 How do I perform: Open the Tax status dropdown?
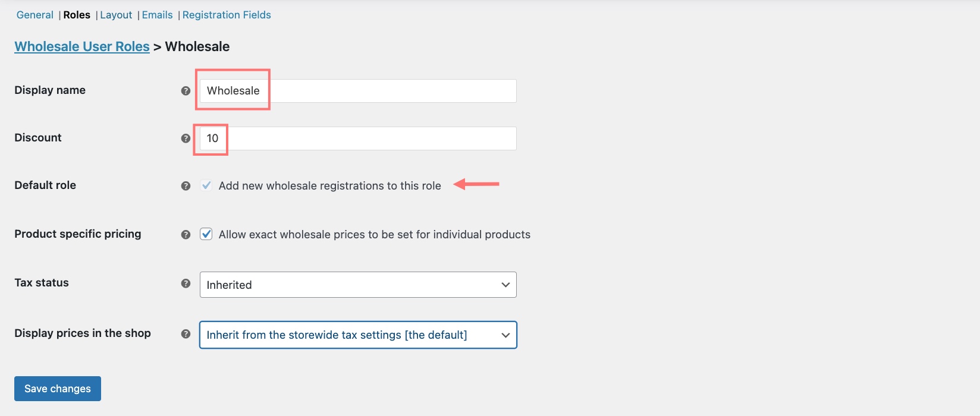358,285
